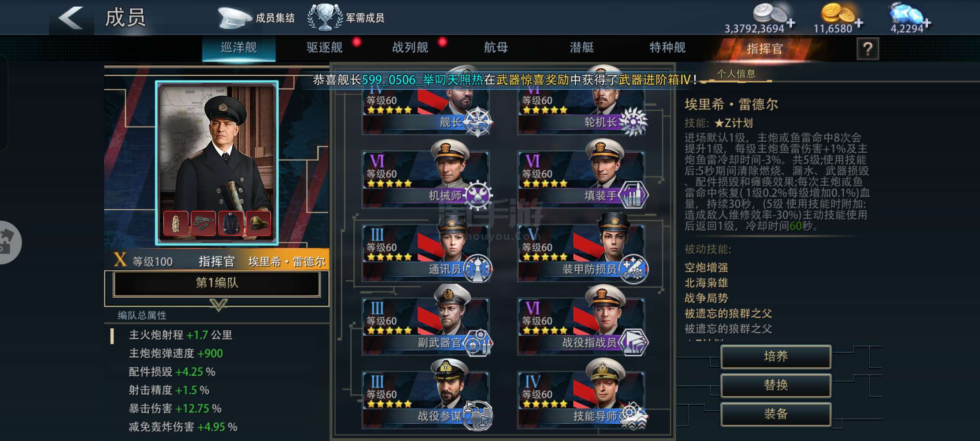Screen dimensions: 980x441
Task: Click the 替换 button
Action: [x=776, y=385]
